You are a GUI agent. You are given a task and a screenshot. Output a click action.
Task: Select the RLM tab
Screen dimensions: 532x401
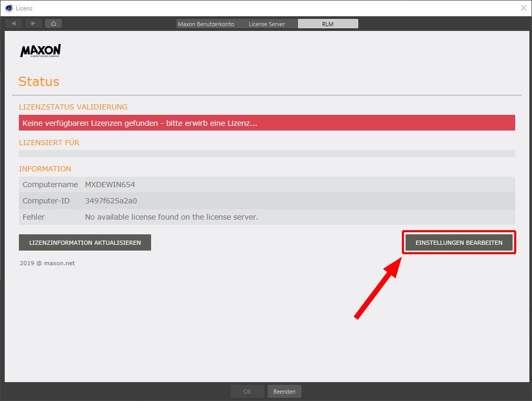[x=328, y=24]
